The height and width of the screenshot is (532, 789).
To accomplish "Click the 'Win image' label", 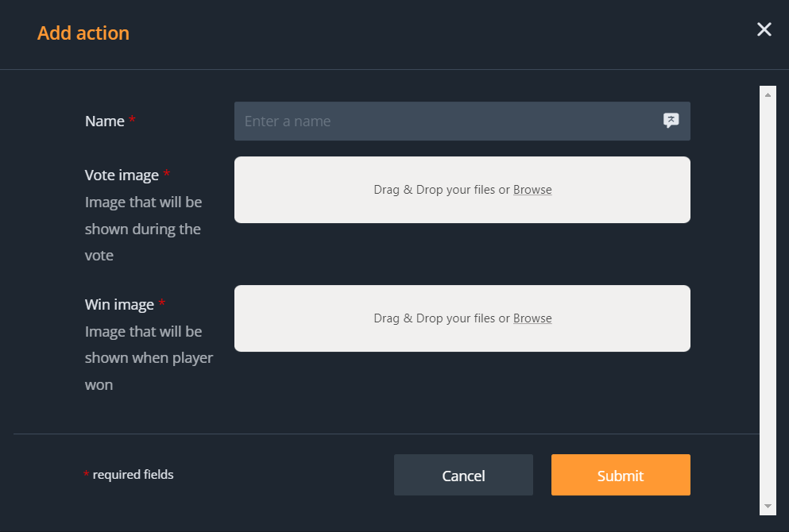I will 119,305.
